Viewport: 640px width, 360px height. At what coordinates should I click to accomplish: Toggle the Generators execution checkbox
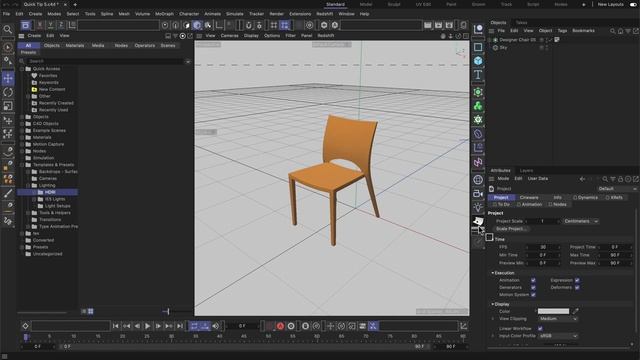533,287
